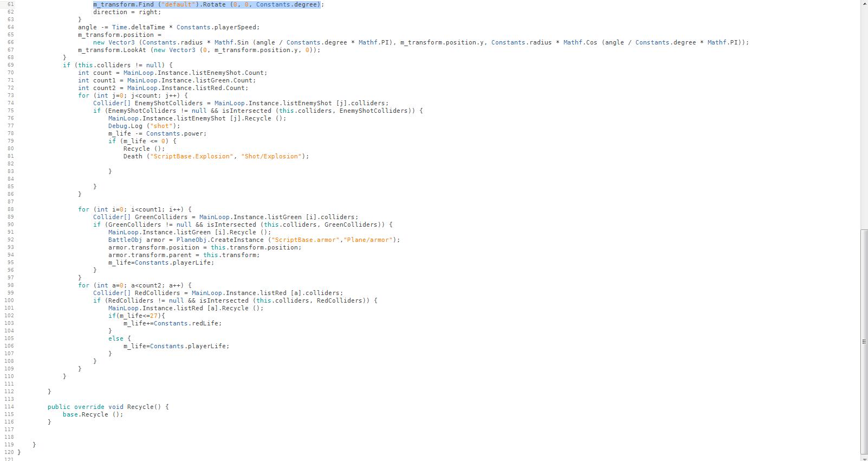This screenshot has height=461, width=868.
Task: Click "if (this.colliders != null) {" on line 69
Action: tap(118, 65)
